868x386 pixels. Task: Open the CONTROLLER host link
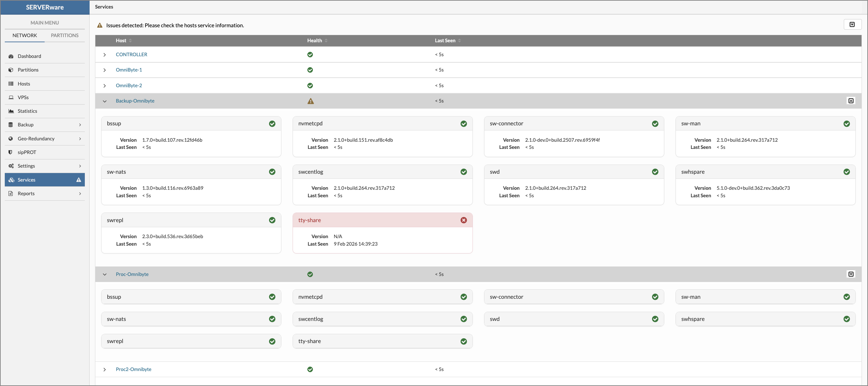(131, 55)
